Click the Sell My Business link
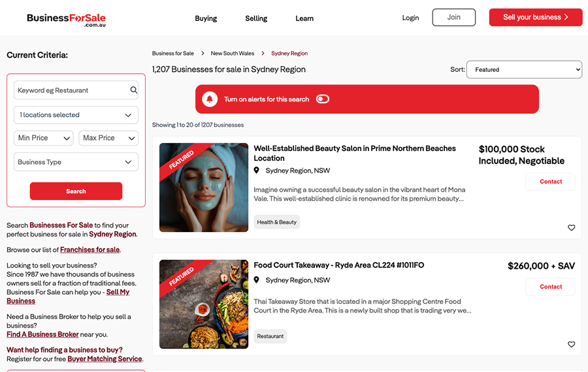Screen dimensions: 588x372 tap(68, 297)
